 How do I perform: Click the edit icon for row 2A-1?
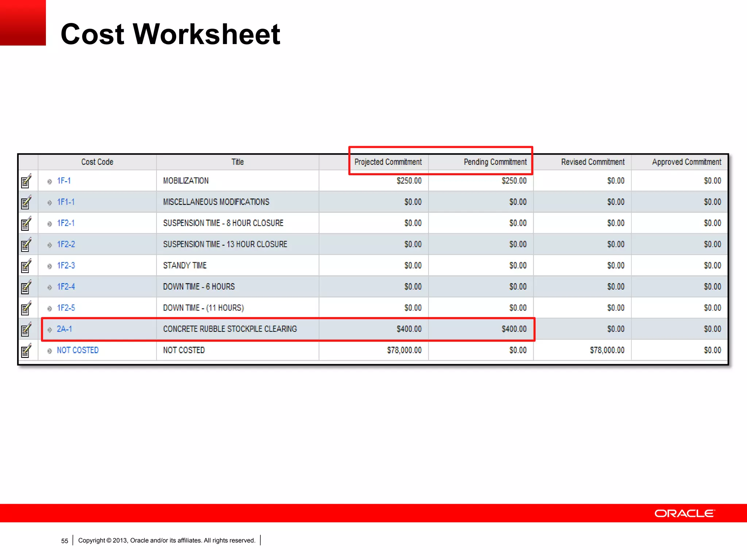(26, 329)
